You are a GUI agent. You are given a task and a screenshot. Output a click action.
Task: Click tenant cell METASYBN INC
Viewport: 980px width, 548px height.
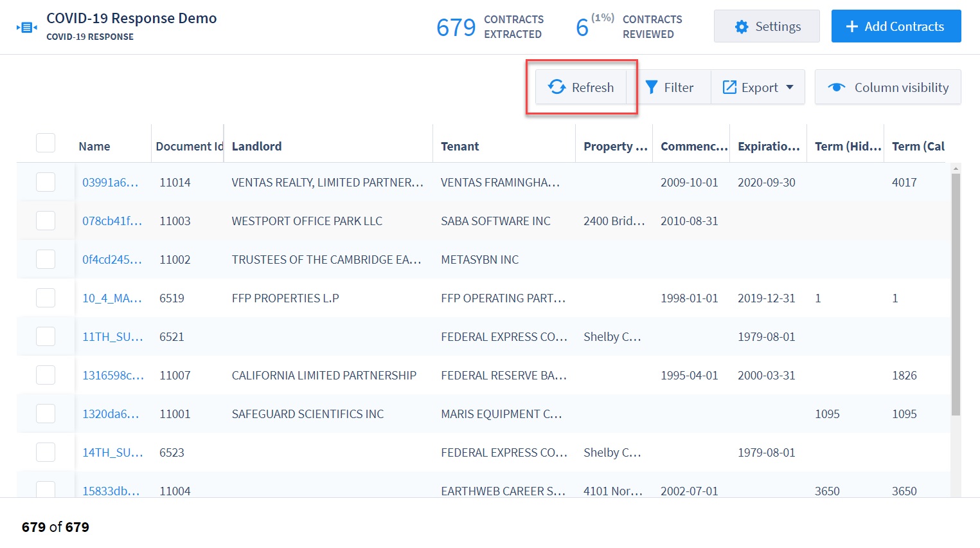pyautogui.click(x=479, y=259)
